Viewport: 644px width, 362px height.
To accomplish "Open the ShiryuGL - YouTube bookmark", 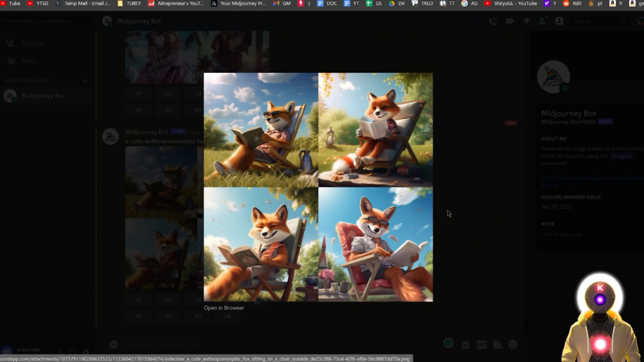I will point(511,3).
